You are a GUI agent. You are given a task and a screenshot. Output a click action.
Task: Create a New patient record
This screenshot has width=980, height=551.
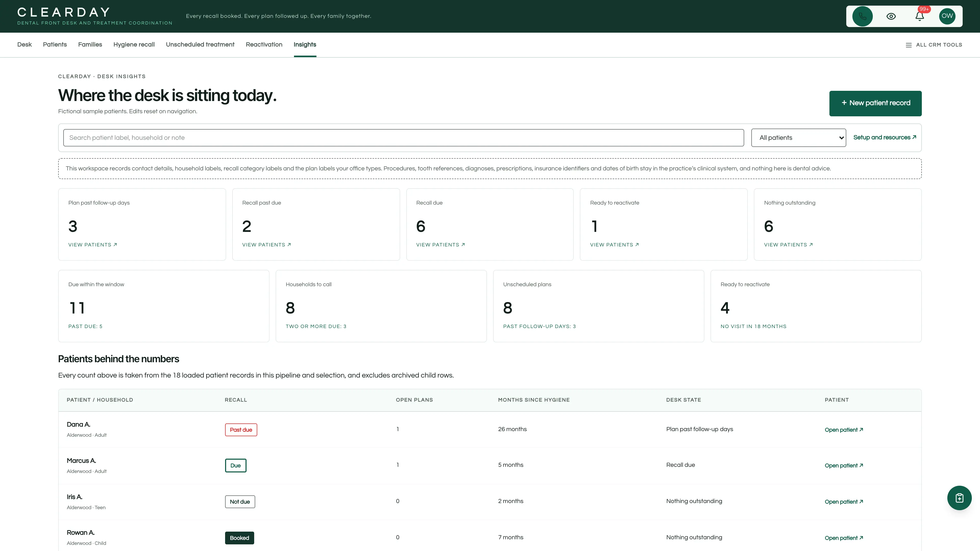click(x=875, y=103)
